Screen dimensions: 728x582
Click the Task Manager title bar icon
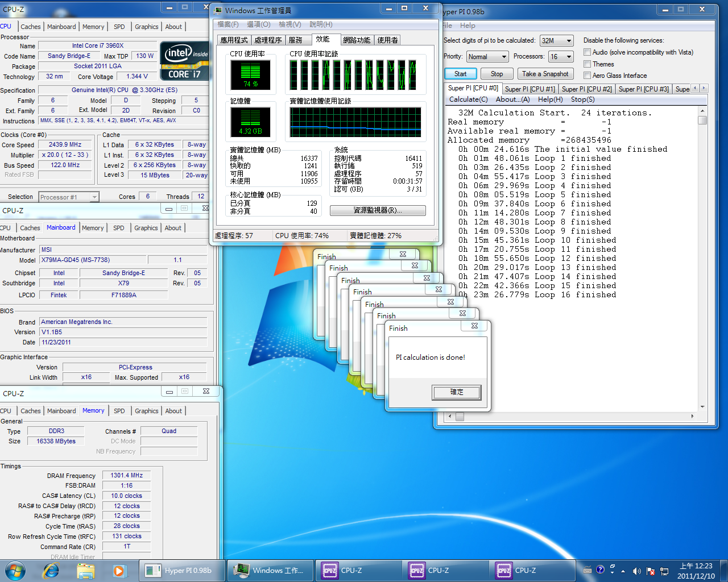(218, 10)
